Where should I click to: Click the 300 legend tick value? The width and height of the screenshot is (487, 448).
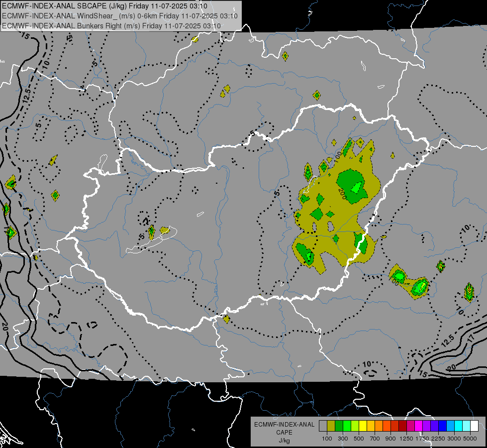pos(343,439)
